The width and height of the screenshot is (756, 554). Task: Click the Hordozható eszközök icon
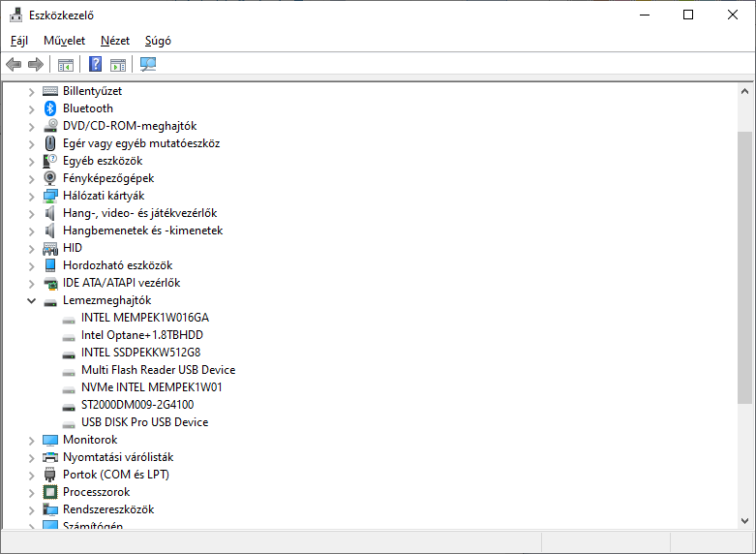50,265
